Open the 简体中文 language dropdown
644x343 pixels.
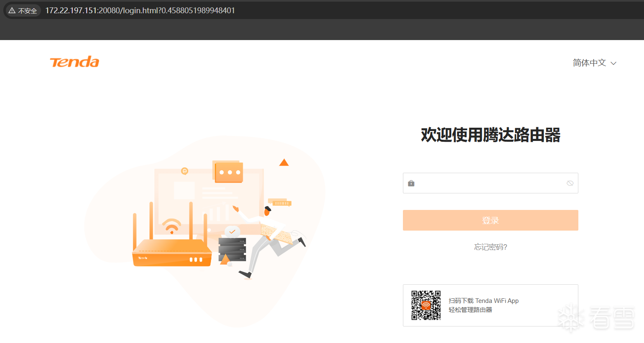[x=594, y=63]
